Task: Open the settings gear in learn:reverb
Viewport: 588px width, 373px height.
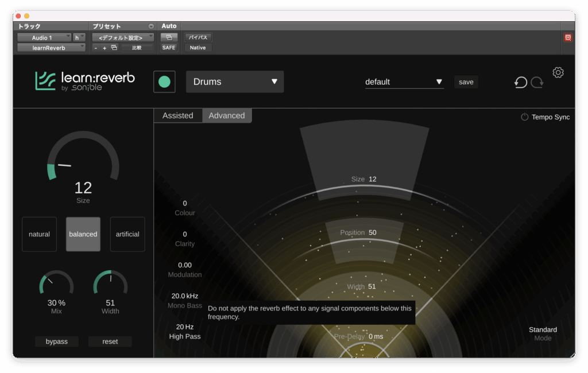Action: [558, 72]
